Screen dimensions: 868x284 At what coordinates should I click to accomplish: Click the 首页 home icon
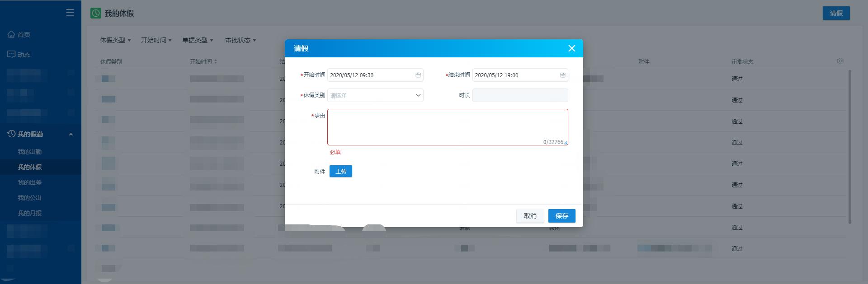point(11,34)
